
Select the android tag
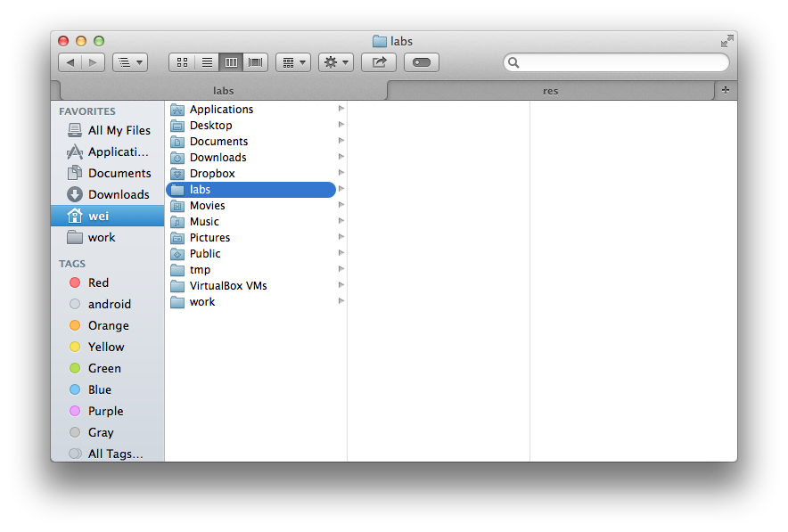[x=108, y=304]
